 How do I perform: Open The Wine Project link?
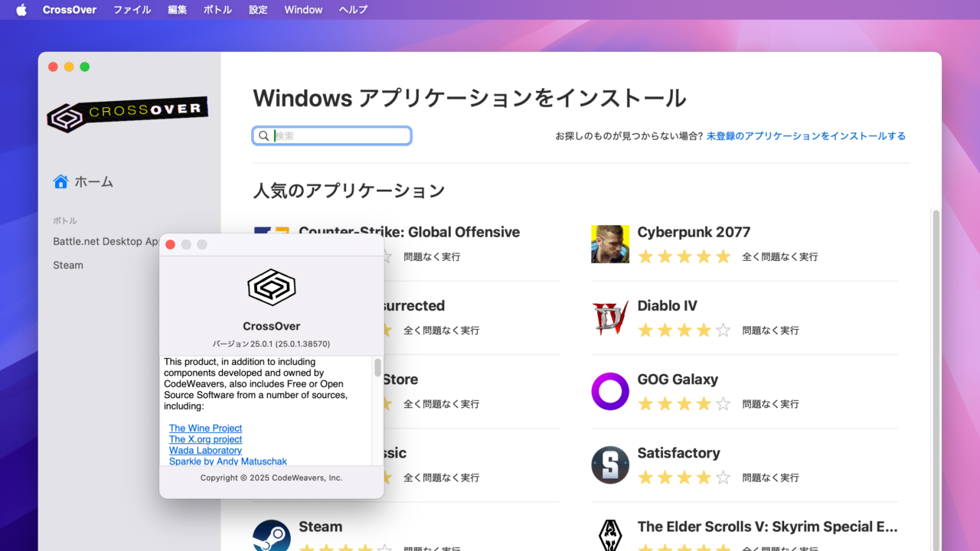click(x=205, y=428)
